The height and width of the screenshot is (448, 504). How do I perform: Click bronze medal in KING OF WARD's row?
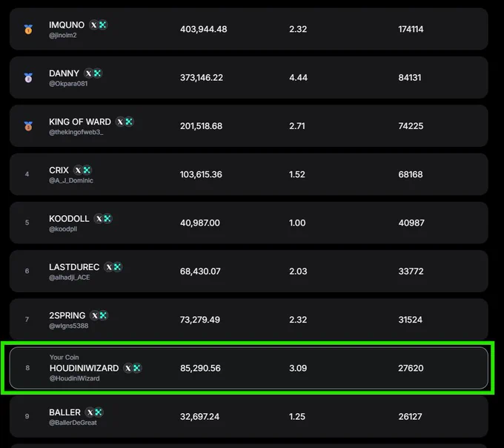coord(28,126)
